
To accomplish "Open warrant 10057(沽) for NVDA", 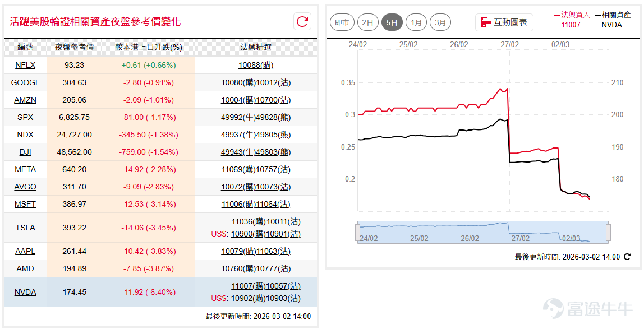I will point(283,286).
